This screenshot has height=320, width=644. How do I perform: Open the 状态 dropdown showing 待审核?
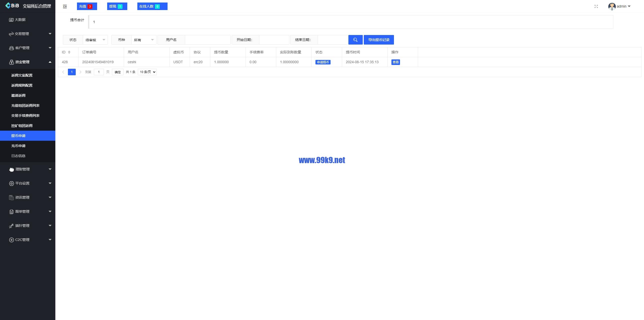click(95, 40)
